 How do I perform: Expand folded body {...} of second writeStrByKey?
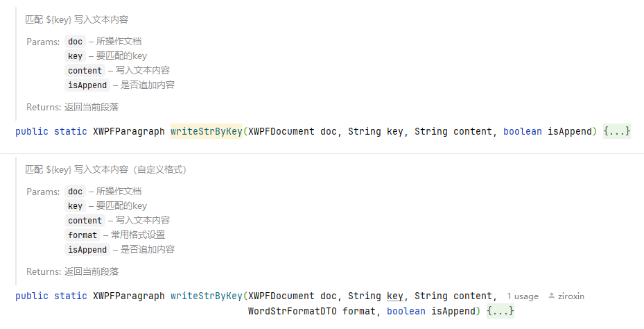click(x=501, y=311)
